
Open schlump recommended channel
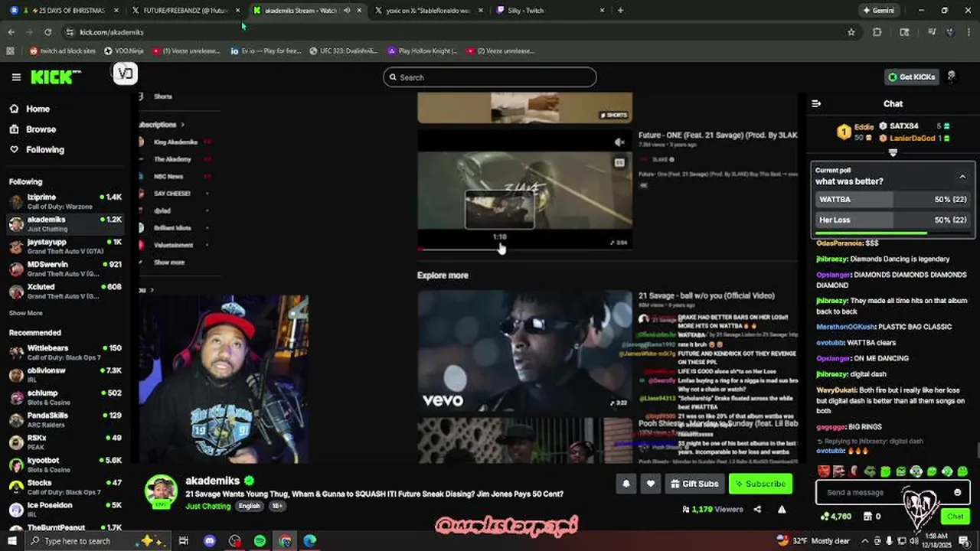coord(66,397)
